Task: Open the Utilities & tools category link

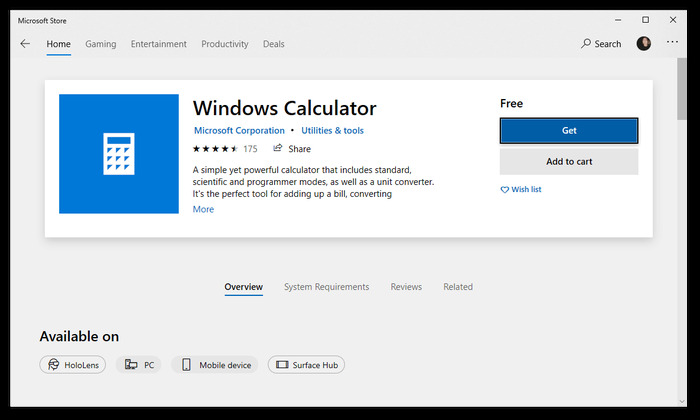Action: (x=332, y=130)
